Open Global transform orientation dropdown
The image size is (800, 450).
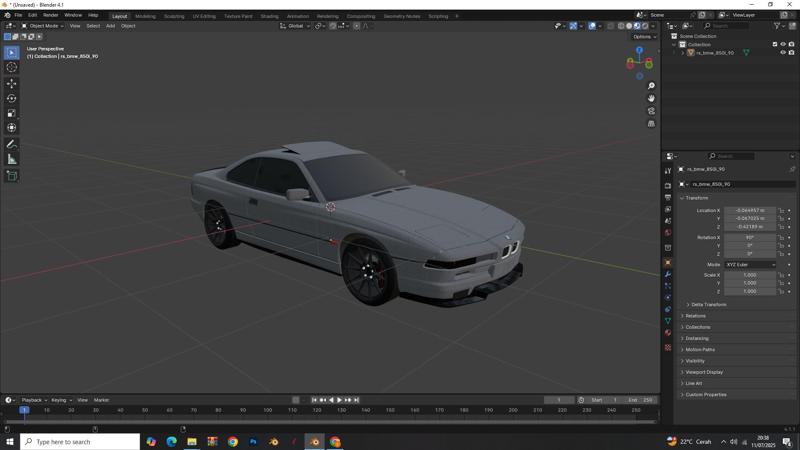pos(295,26)
